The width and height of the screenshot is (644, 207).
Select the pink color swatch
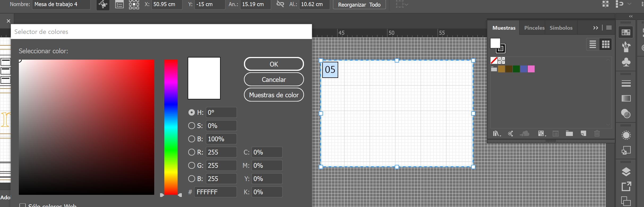point(531,69)
